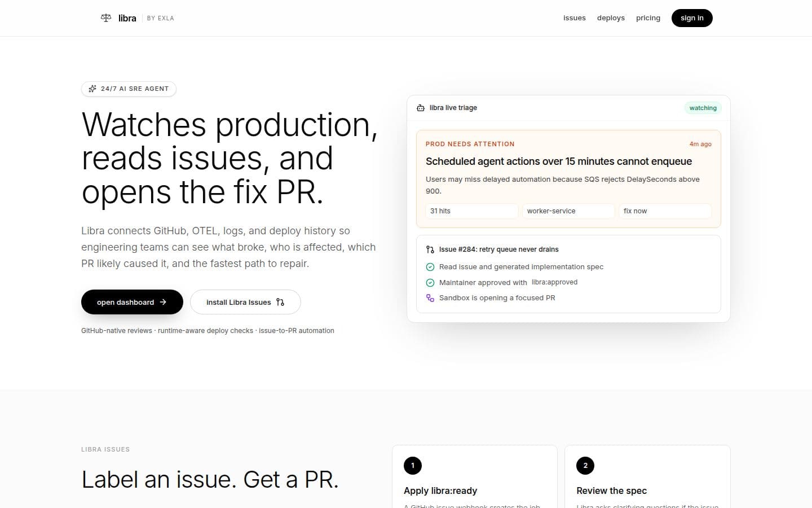
Task: Click the pull request icon on install button
Action: [280, 302]
